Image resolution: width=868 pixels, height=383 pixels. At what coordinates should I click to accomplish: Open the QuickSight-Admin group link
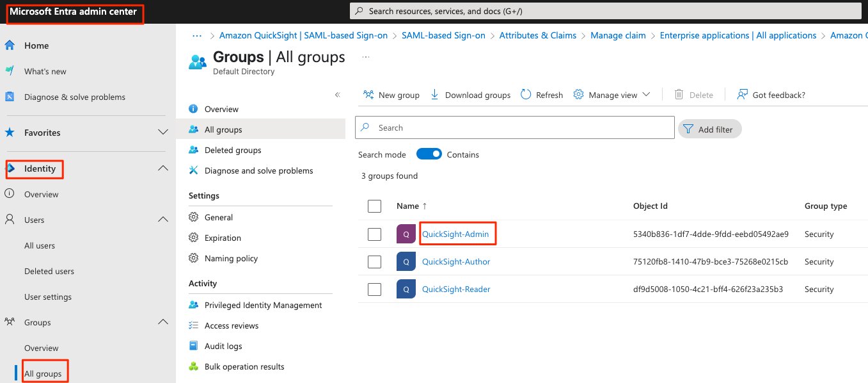[455, 234]
